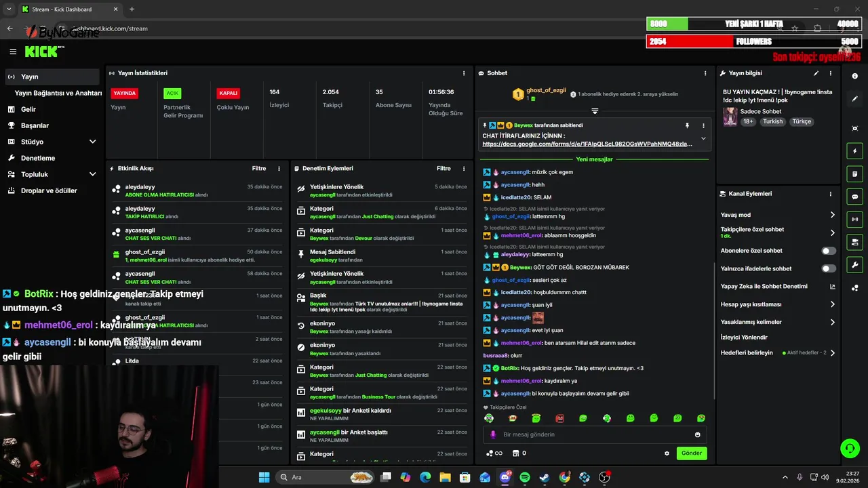Screen dimensions: 868x488
Task: Open chat settings gear beside Gönder
Action: (x=667, y=453)
